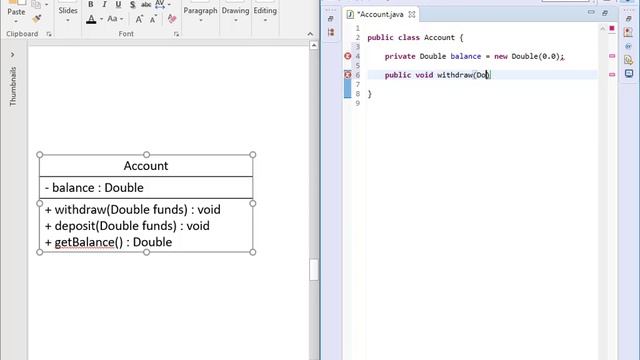640x360 pixels.
Task: Toggle Bold formatting in PowerPoint ribbon
Action: tap(91, 4)
